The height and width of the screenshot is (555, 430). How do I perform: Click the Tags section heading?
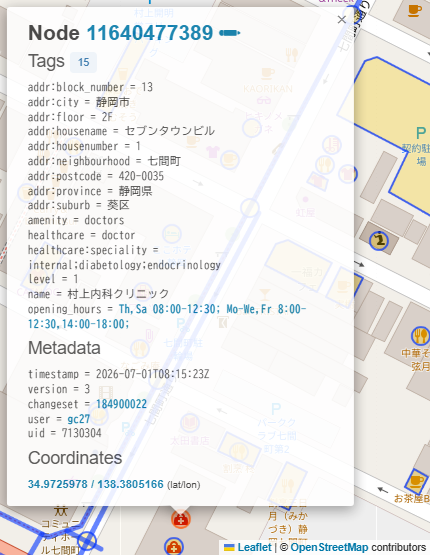pyautogui.click(x=46, y=61)
